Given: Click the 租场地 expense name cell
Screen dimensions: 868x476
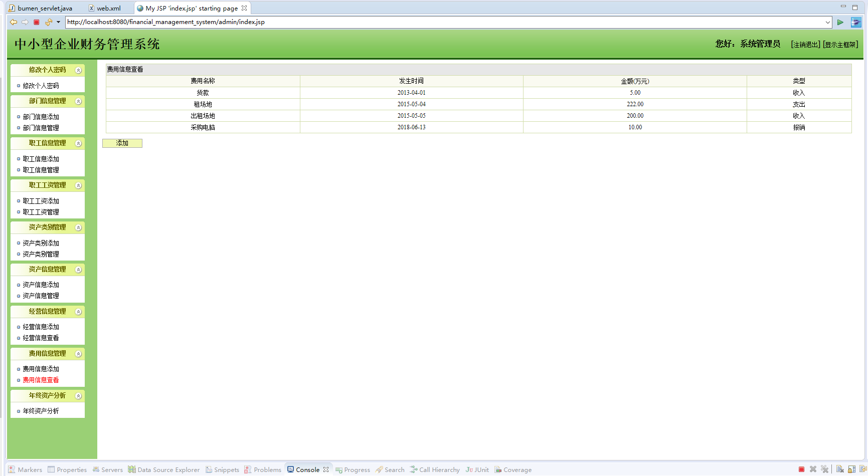Looking at the screenshot, I should (203, 104).
